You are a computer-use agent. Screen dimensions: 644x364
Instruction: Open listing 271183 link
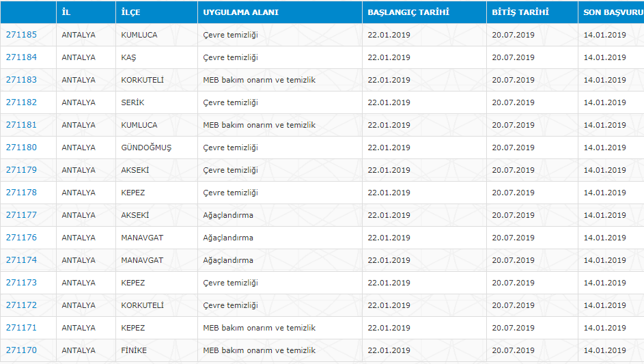(x=21, y=80)
